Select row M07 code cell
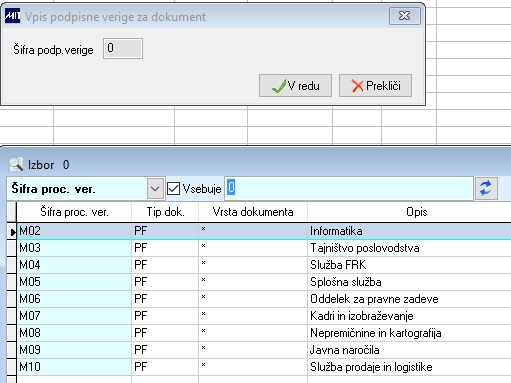This screenshot has height=383, width=511. [74, 316]
